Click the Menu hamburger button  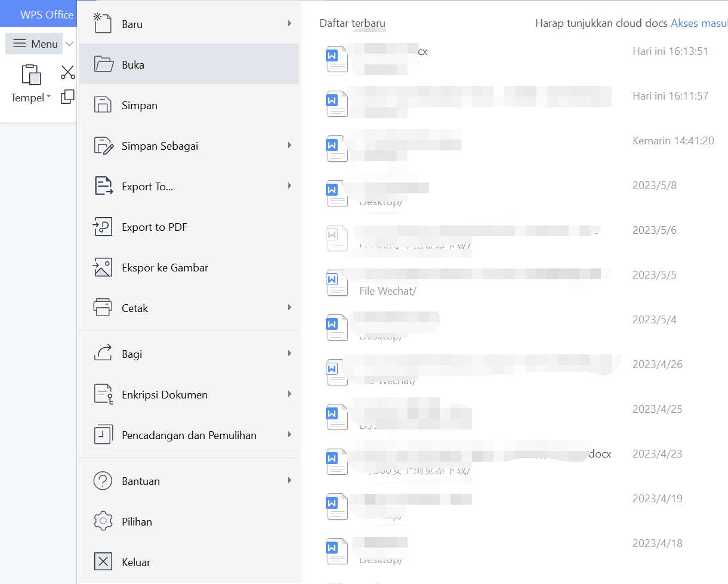35,44
